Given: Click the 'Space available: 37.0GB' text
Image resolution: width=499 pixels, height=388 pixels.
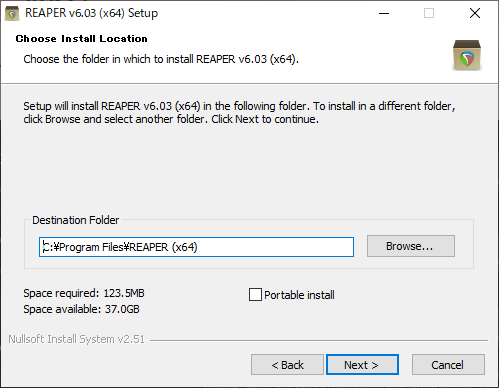Looking at the screenshot, I should coord(81,309).
